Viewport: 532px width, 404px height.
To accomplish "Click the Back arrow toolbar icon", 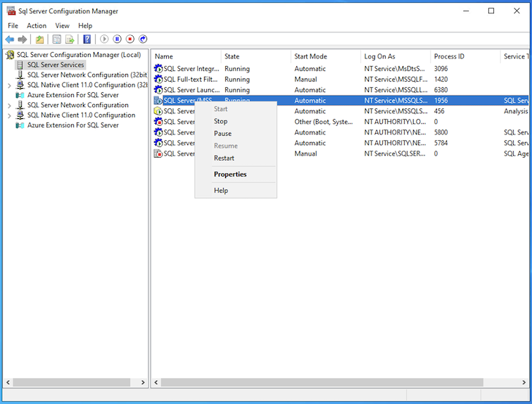I will coord(10,39).
